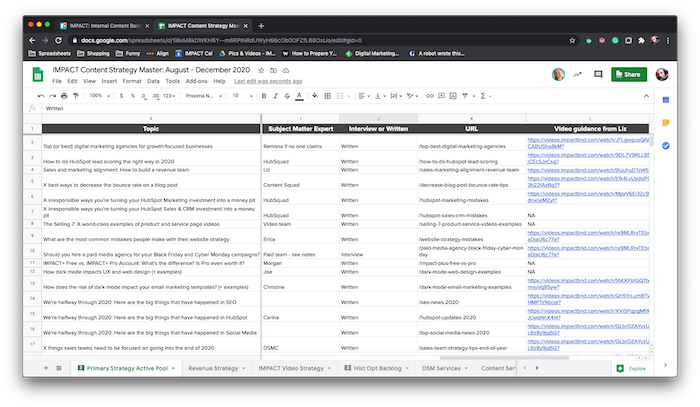Screen dimensions: 700x407
Task: Collapse the toolbar with up chevron
Action: [646, 96]
